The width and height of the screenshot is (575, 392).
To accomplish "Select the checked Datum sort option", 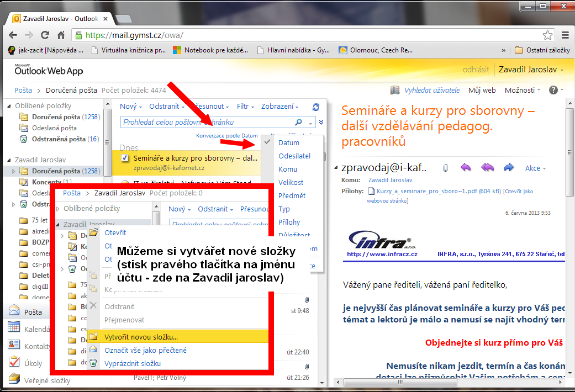I will click(x=288, y=142).
